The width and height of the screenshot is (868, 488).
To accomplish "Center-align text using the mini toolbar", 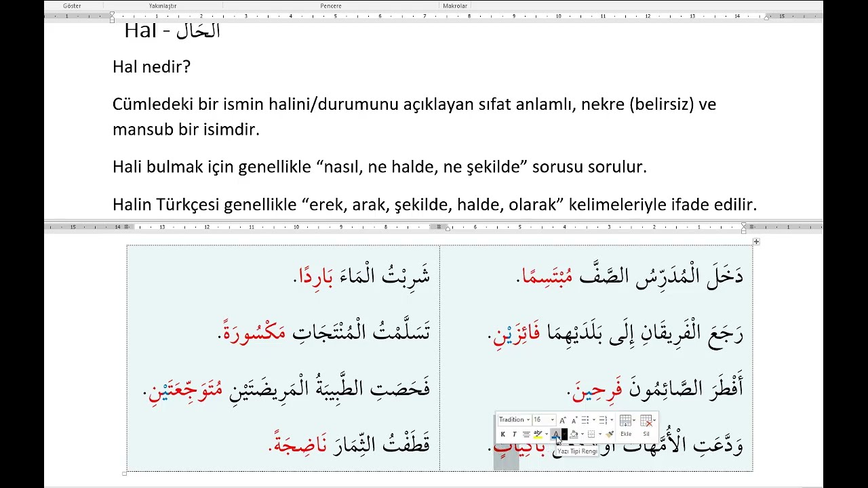I will click(526, 434).
